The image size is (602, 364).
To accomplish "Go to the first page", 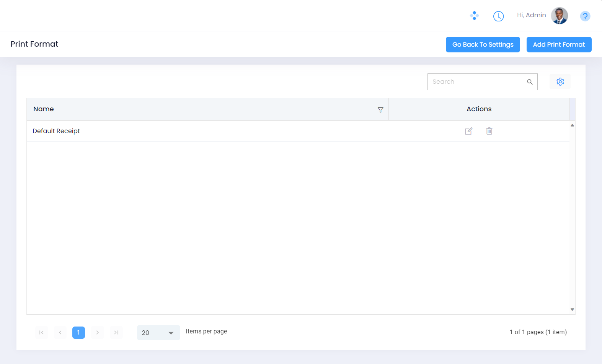I will 41,333.
